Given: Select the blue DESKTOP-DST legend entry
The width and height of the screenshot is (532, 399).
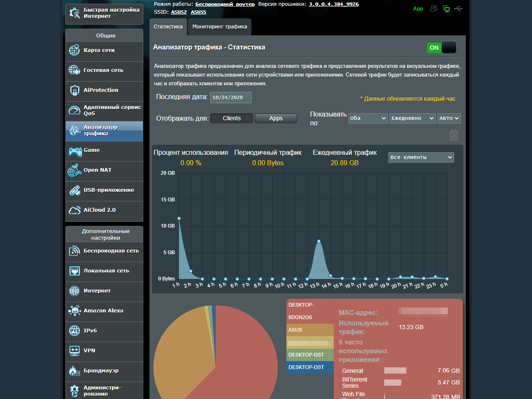Looking at the screenshot, I should click(x=310, y=367).
